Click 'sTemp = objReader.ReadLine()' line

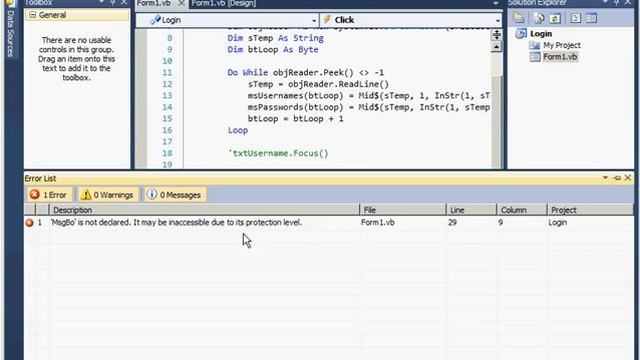[318, 84]
